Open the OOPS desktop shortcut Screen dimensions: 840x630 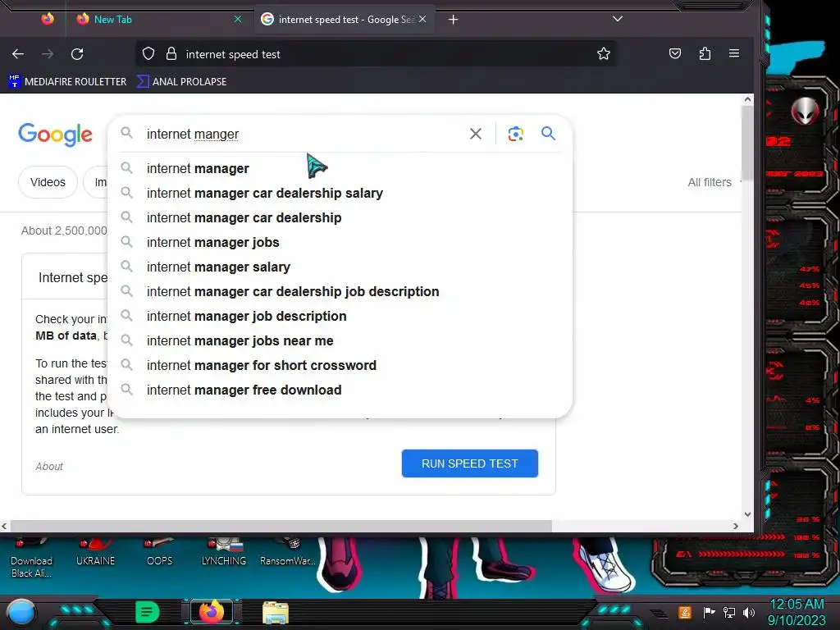click(159, 554)
